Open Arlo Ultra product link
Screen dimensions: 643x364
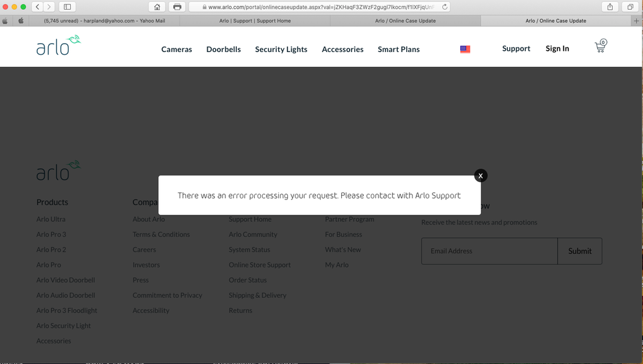(x=51, y=219)
